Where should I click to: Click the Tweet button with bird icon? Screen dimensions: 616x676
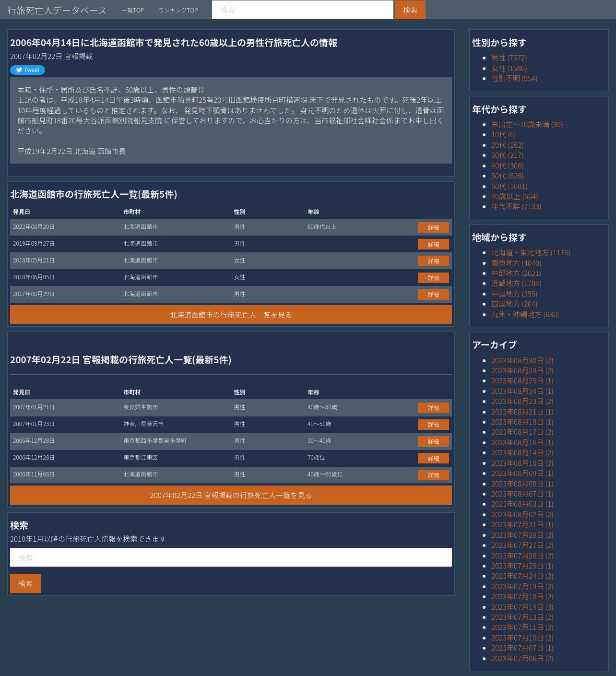tap(27, 70)
